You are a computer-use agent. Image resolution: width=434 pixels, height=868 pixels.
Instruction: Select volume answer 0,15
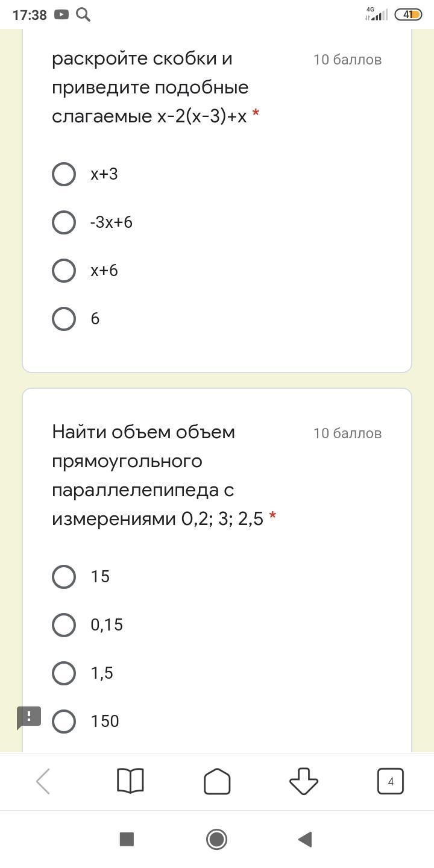(64, 625)
